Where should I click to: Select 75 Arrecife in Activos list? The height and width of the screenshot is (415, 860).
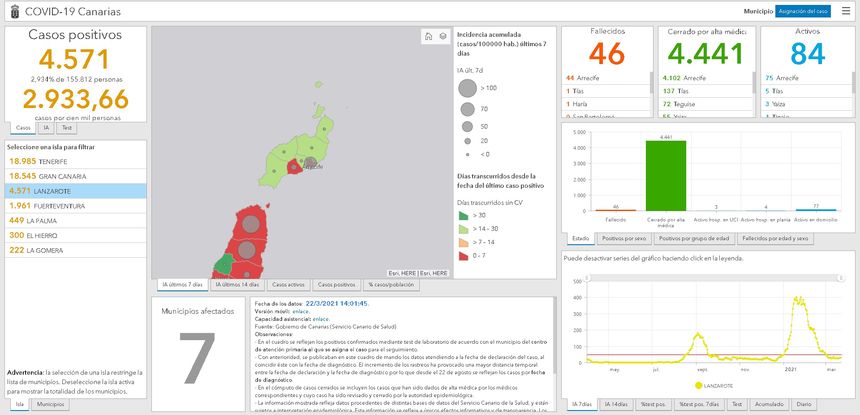tap(806, 78)
